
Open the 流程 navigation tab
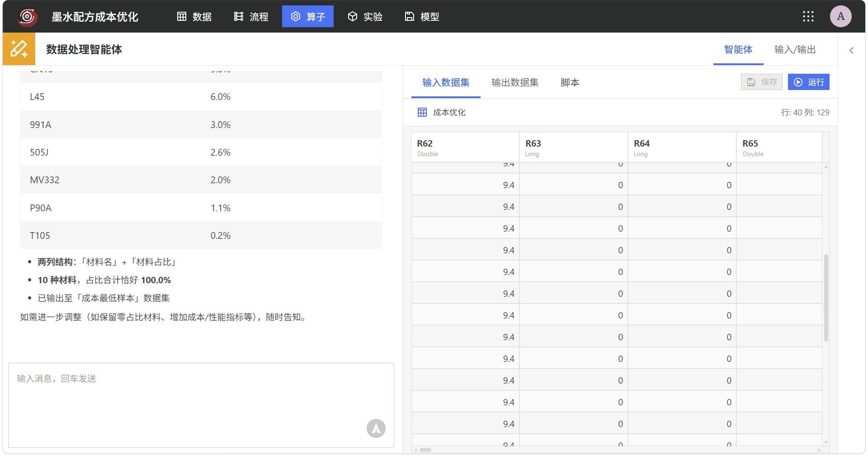pos(251,17)
